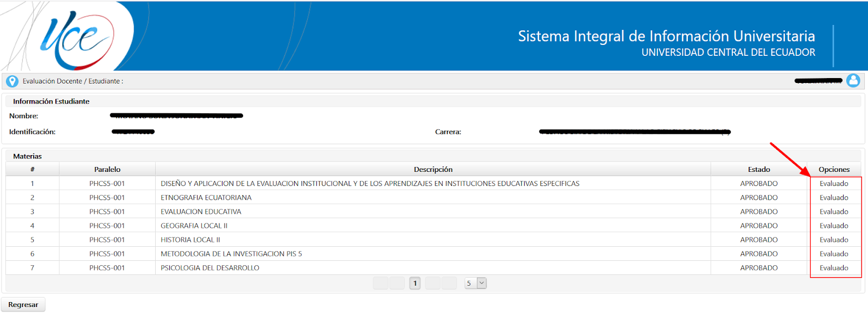The height and width of the screenshot is (327, 868).
Task: Click the Evaluación Docente / Estudiante breadcrumb
Action: [73, 81]
